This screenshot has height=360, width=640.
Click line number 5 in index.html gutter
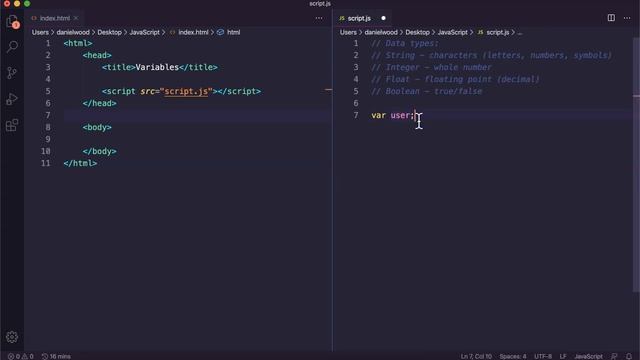48,91
